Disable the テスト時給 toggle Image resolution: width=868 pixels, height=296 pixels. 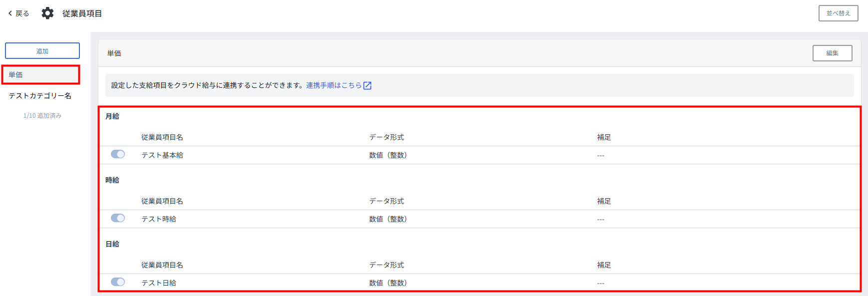[118, 218]
